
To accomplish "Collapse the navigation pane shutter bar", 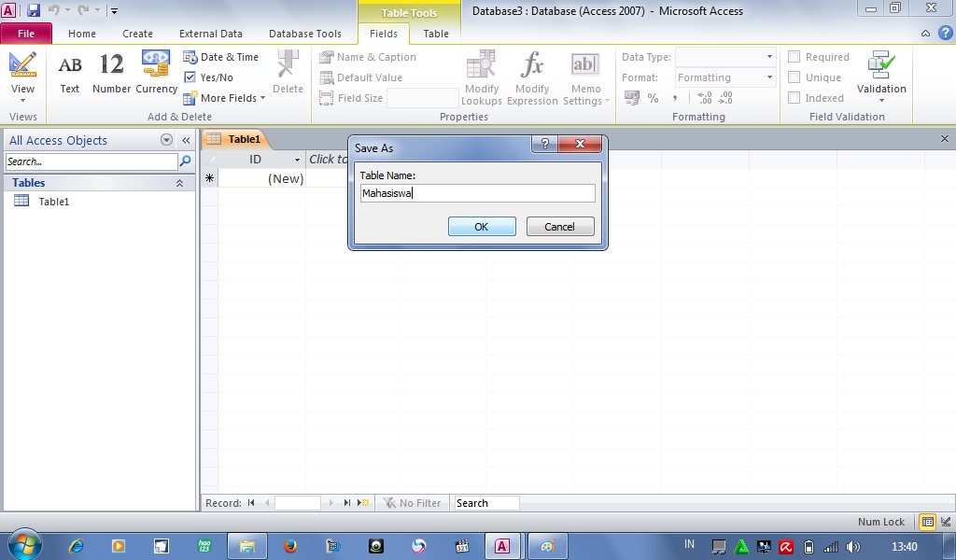I will pos(186,140).
